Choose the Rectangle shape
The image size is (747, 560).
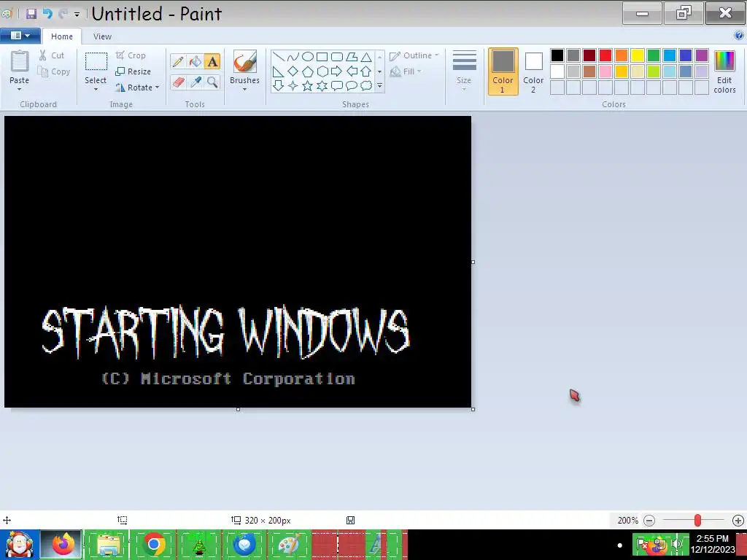click(322, 57)
